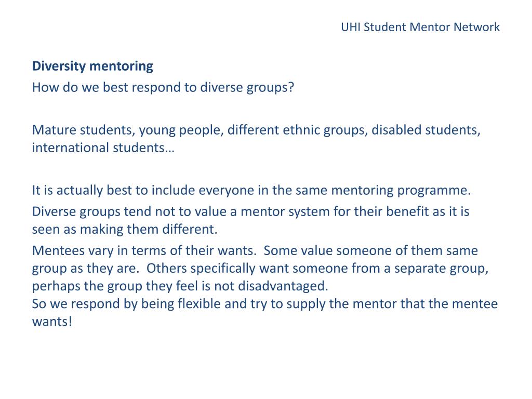Click the final word "wants!"

click(x=52, y=322)
